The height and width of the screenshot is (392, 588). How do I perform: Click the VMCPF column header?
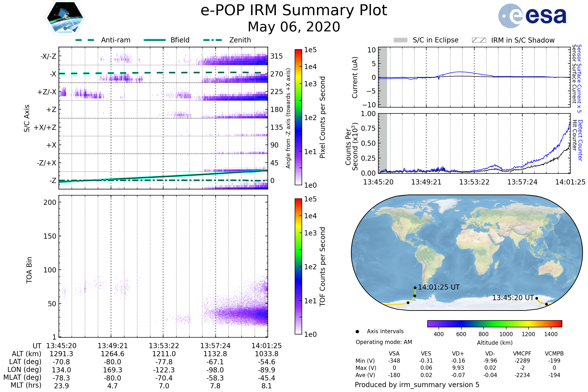[x=522, y=354]
